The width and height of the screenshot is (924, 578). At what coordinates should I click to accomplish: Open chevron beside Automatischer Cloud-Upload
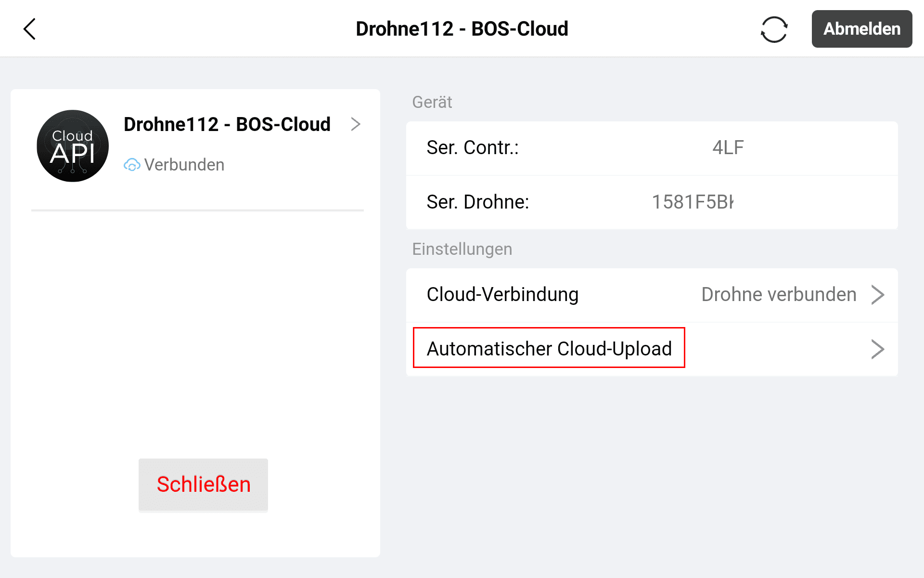pos(877,349)
